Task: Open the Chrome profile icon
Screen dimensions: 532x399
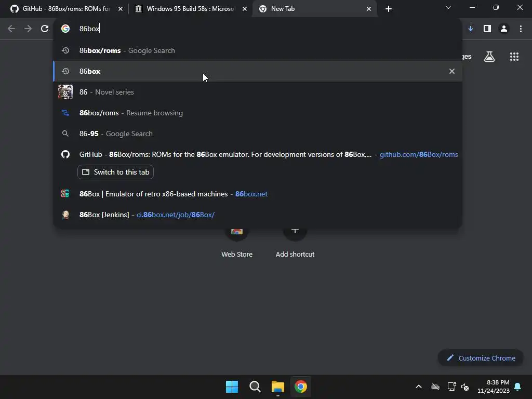Action: [x=504, y=29]
